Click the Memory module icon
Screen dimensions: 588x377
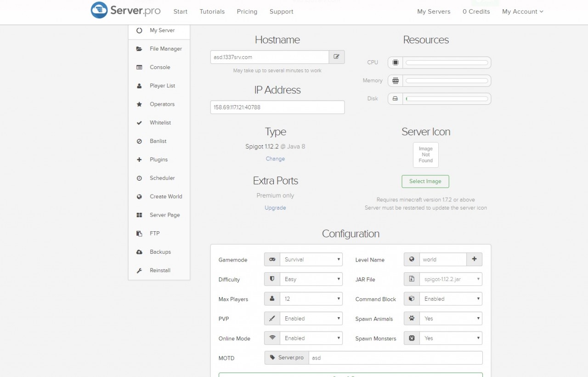pos(395,80)
